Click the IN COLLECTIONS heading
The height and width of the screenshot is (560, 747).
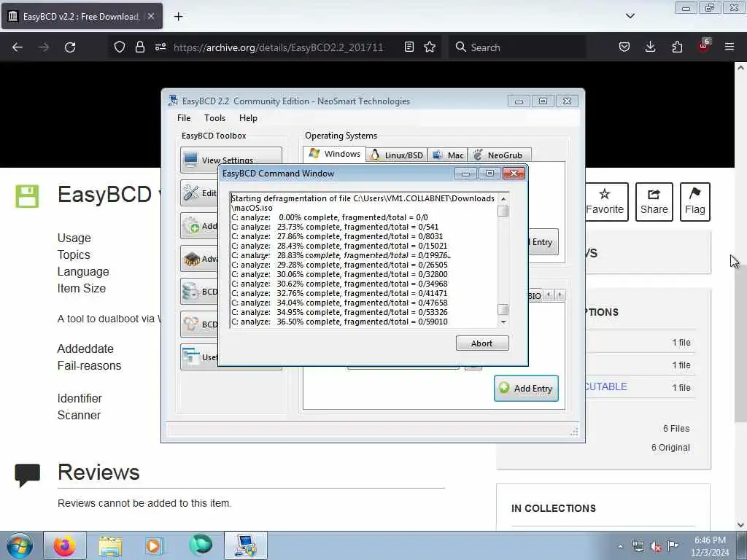pyautogui.click(x=554, y=508)
